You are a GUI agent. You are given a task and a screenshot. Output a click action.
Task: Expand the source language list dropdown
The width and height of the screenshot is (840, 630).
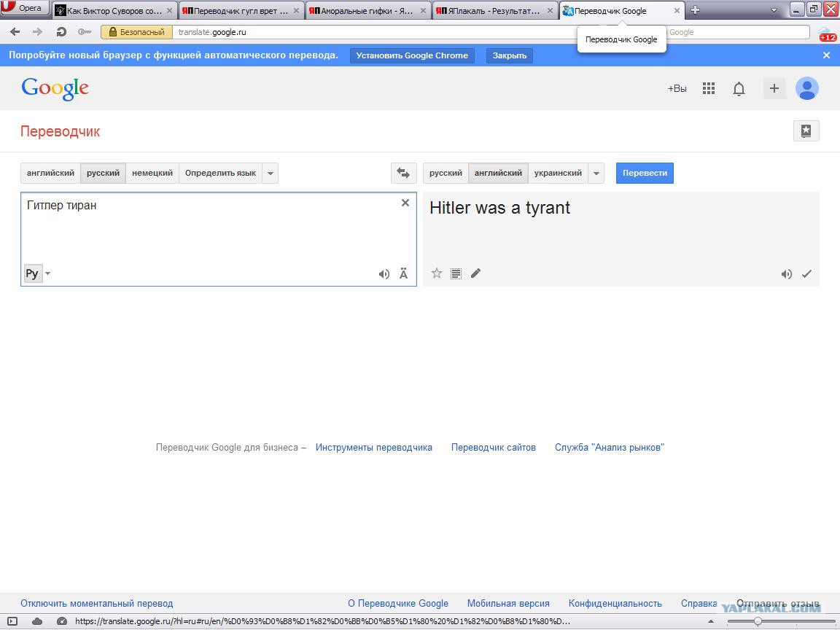(x=270, y=173)
